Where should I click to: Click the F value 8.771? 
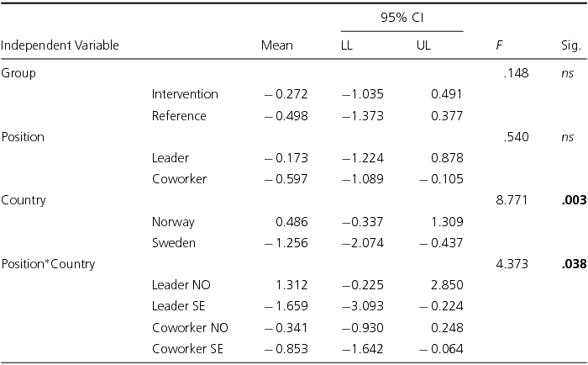(x=513, y=200)
